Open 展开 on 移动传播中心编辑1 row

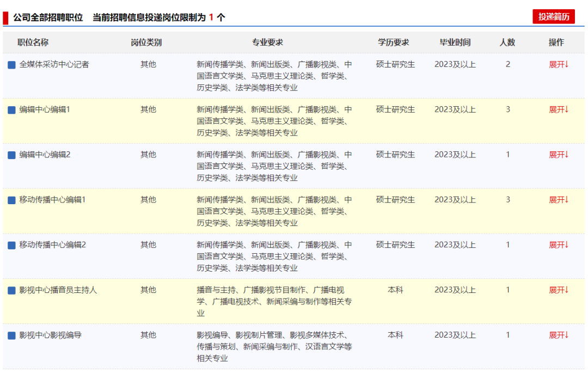click(x=558, y=200)
